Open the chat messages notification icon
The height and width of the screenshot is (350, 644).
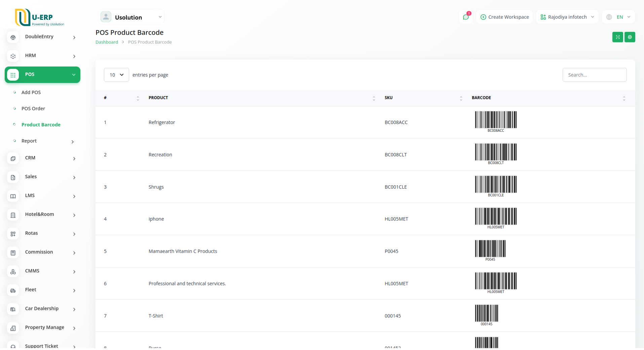pyautogui.click(x=466, y=17)
